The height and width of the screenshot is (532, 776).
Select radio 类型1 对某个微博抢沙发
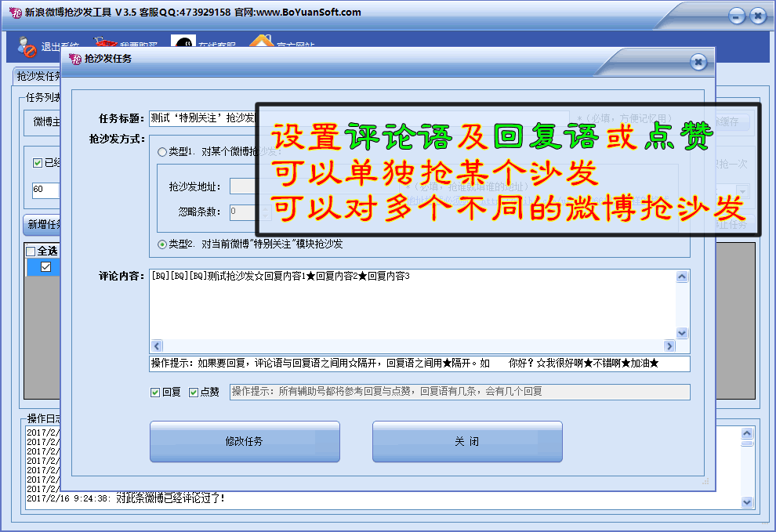point(161,152)
